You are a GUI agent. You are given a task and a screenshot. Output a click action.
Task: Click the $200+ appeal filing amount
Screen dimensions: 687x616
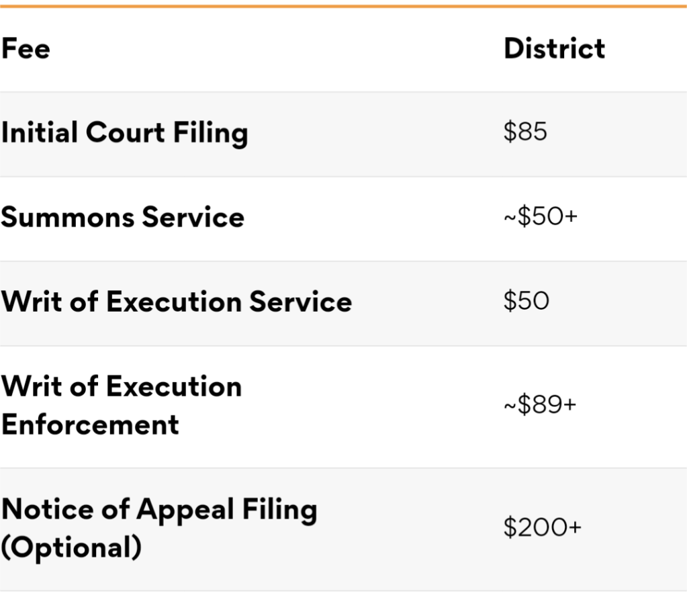pos(543,527)
